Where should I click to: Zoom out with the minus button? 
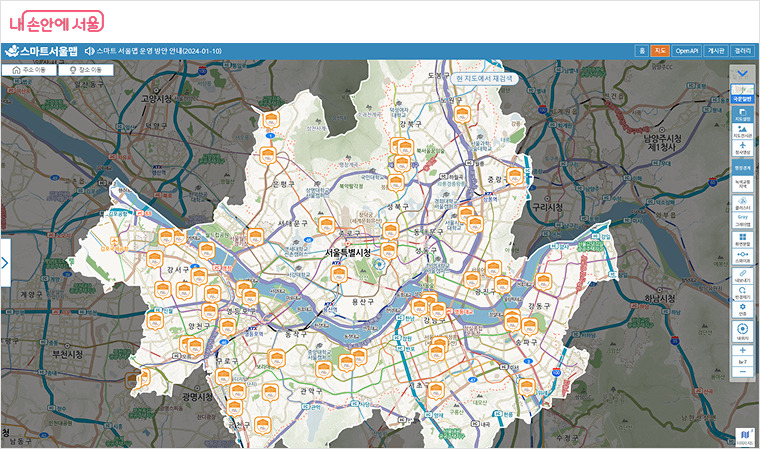pyautogui.click(x=742, y=371)
